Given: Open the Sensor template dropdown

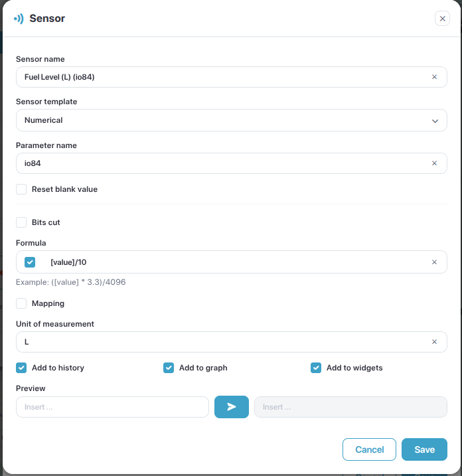Looking at the screenshot, I should coord(232,120).
